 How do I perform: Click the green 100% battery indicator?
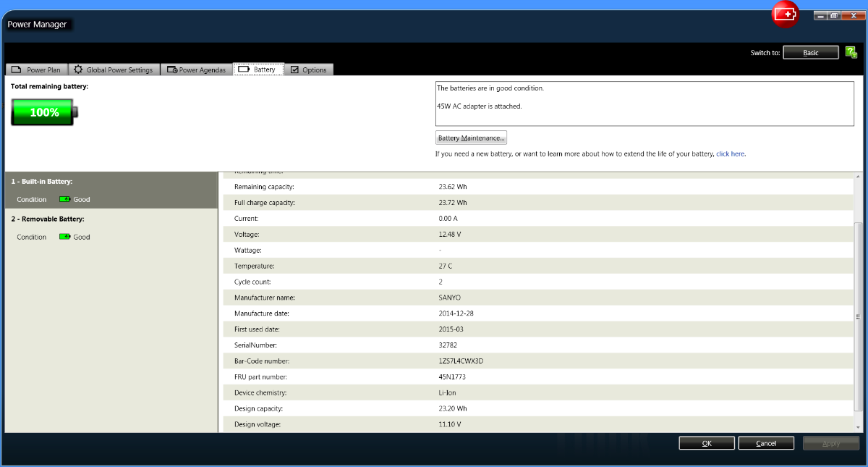pos(44,112)
